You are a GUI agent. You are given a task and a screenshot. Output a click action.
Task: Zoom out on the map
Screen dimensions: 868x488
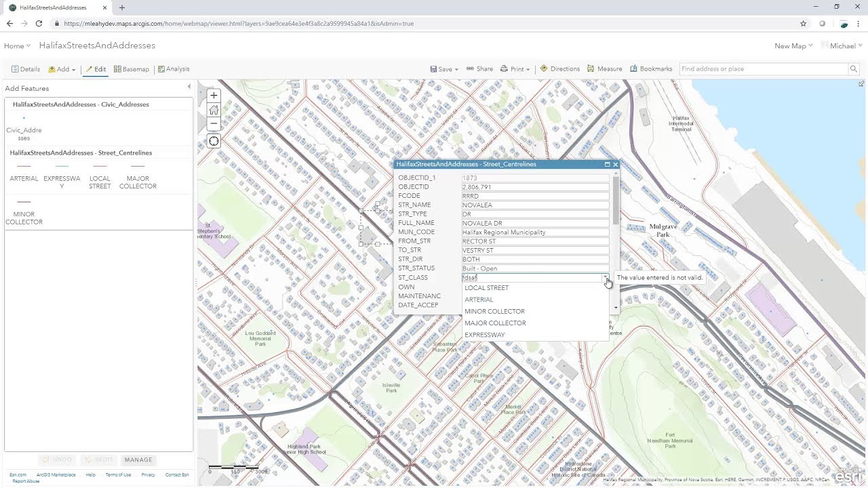214,123
